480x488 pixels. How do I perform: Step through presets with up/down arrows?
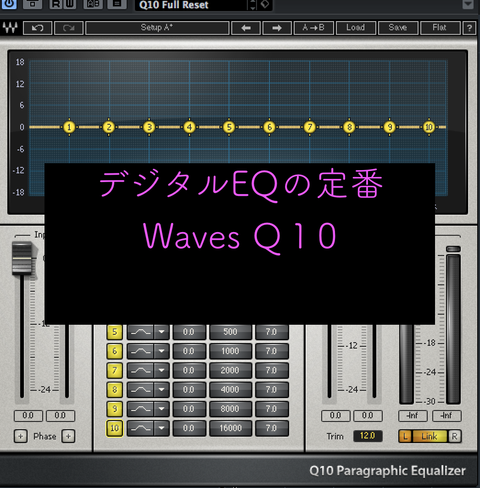253,5
